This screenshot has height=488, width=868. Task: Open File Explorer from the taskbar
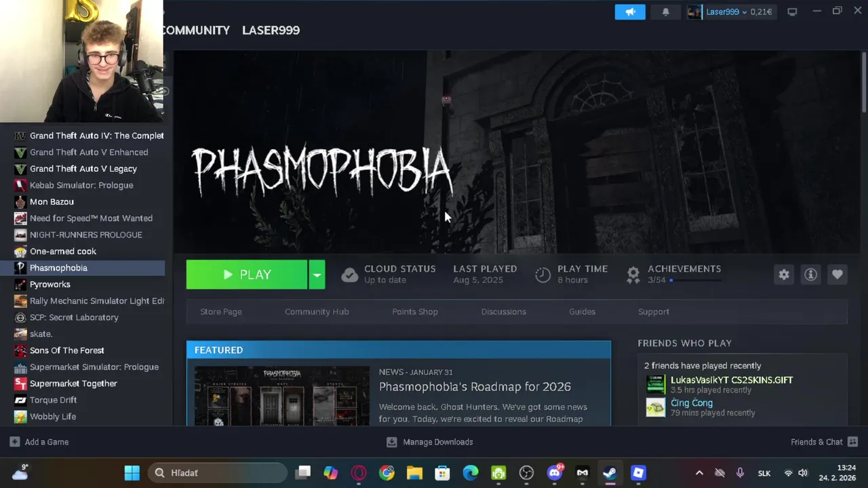pyautogui.click(x=414, y=472)
